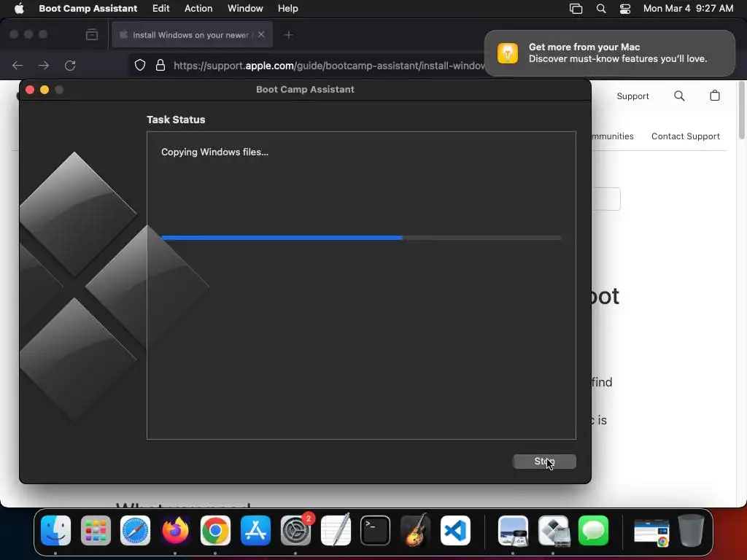Open Spotlight search in menu bar

click(x=601, y=9)
